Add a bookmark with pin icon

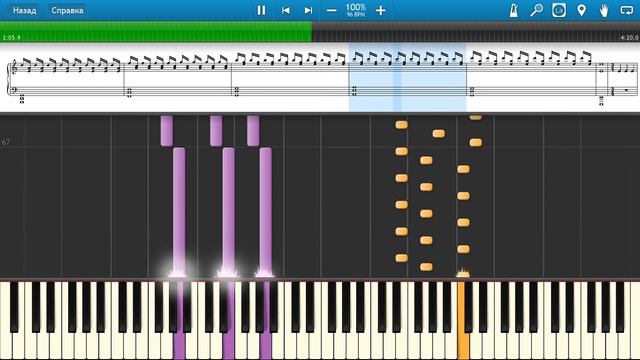pos(581,10)
